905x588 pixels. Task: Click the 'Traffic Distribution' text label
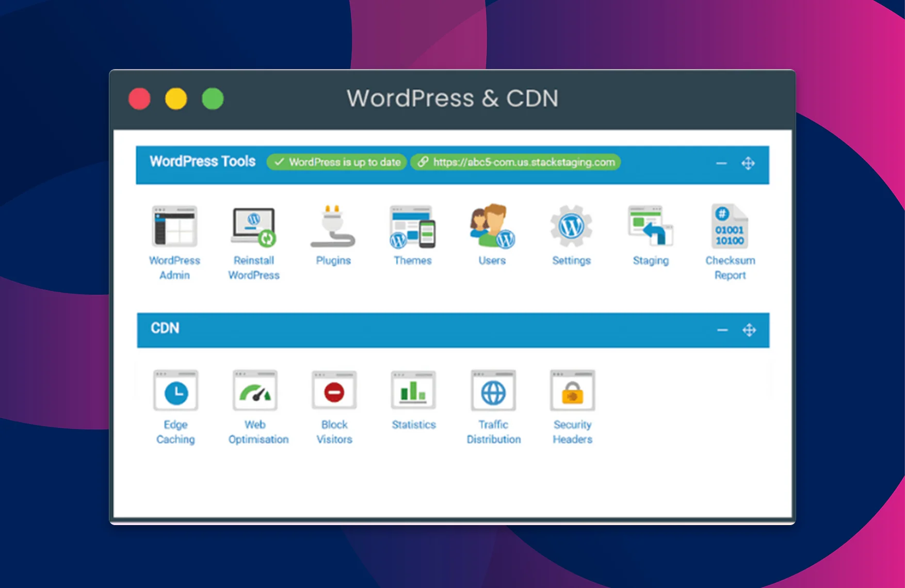pos(494,432)
